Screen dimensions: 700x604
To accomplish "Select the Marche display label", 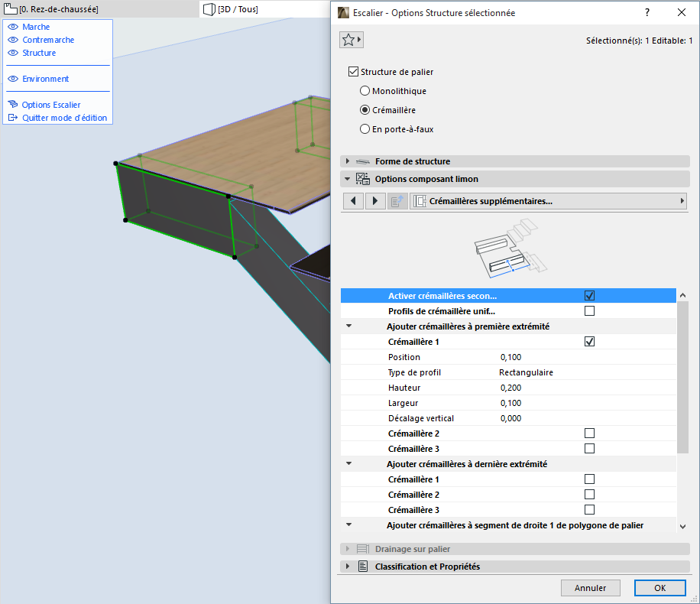I will (x=36, y=27).
